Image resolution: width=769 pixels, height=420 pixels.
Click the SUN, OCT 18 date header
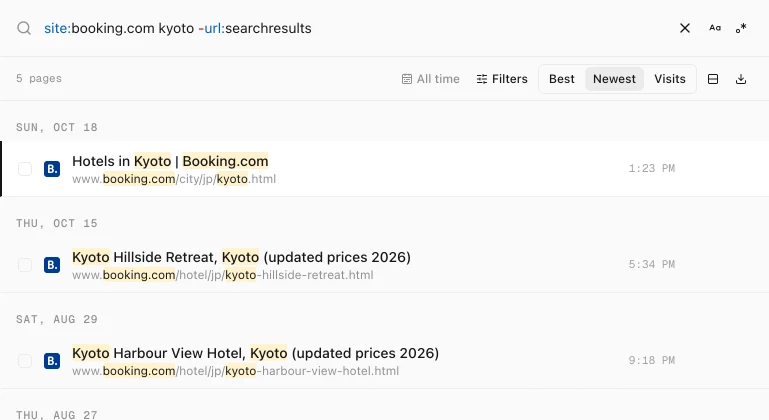coord(57,128)
